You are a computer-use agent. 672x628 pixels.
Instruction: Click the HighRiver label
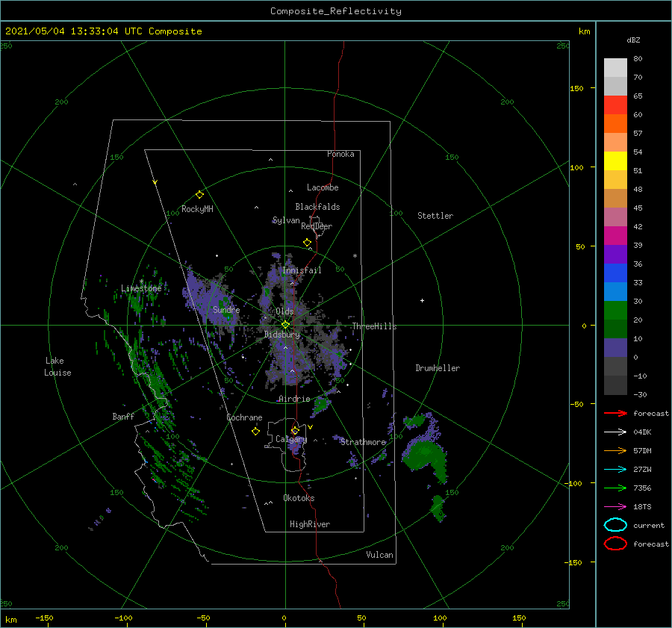310,524
